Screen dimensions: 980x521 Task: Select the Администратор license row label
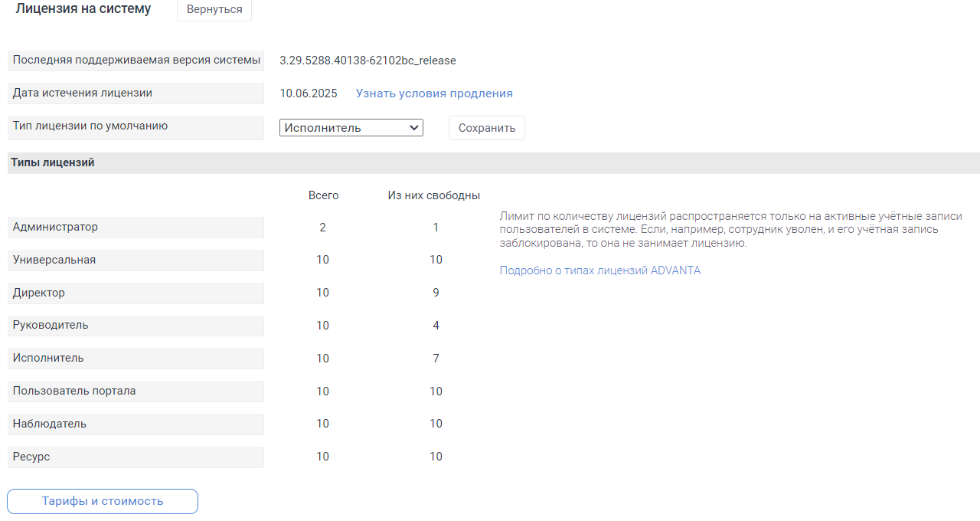[56, 227]
